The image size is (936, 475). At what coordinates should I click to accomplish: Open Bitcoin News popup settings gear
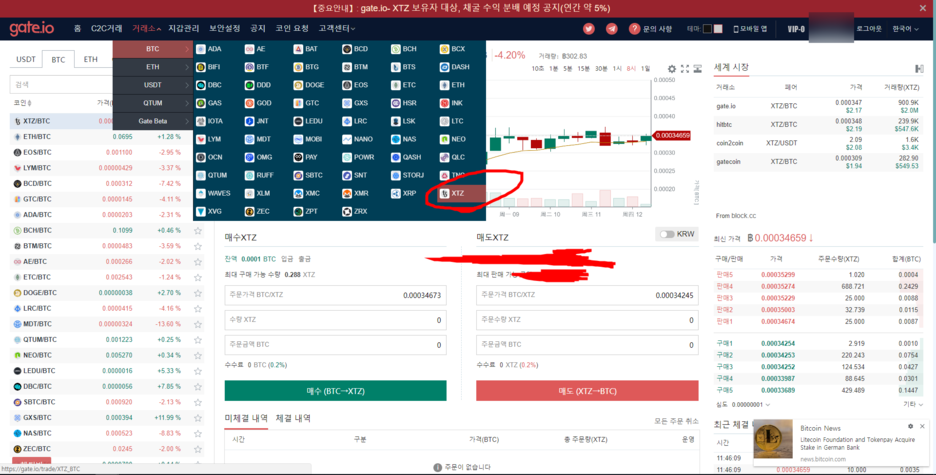point(910,426)
